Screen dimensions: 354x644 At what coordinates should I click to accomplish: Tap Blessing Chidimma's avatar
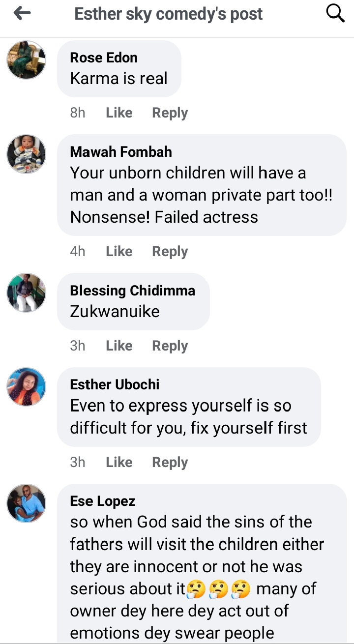click(26, 293)
